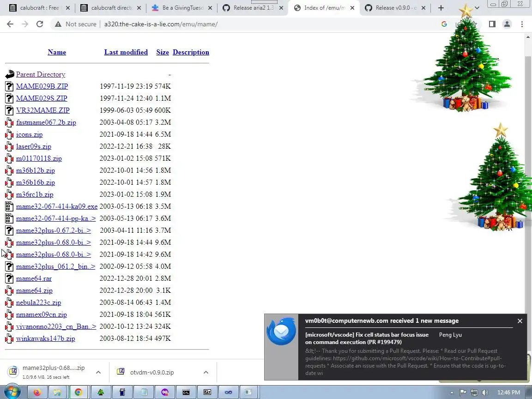
Task: Open a new tab with plus button
Action: point(441,8)
